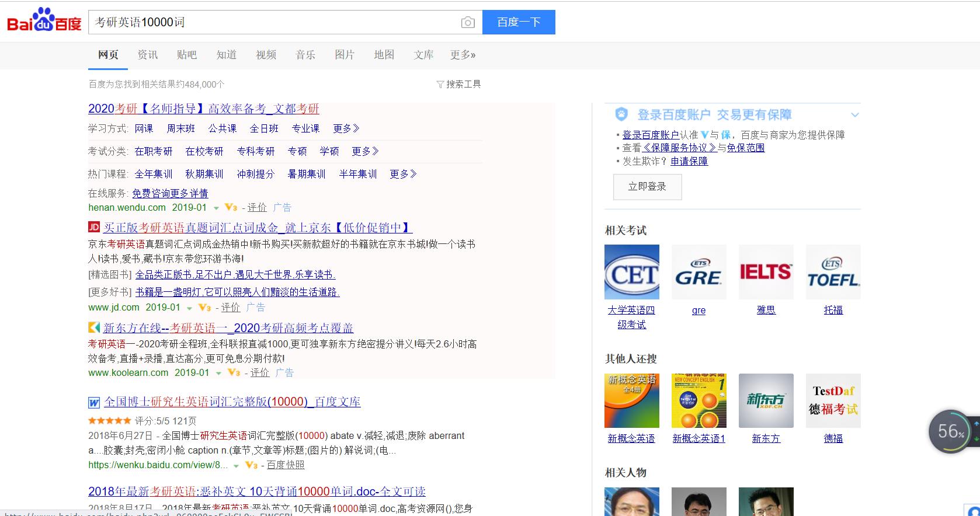Click the TestDaf 德福考试 thumbnail
The height and width of the screenshot is (516, 980).
coord(833,400)
